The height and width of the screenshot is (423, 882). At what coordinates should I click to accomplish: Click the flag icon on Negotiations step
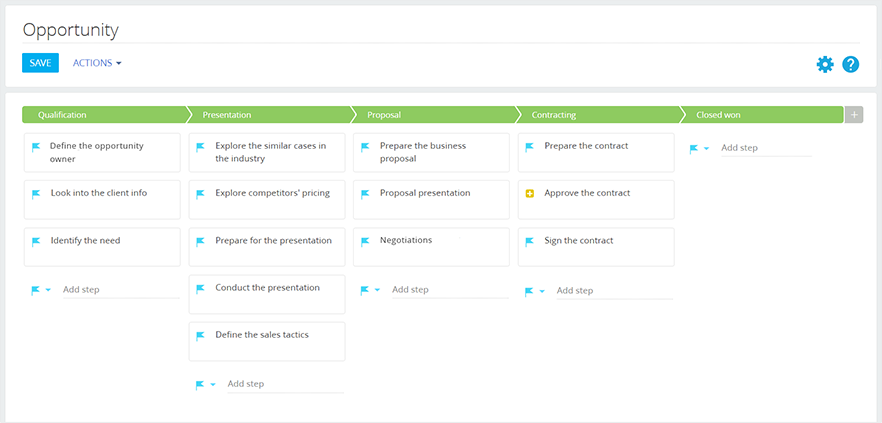[365, 241]
